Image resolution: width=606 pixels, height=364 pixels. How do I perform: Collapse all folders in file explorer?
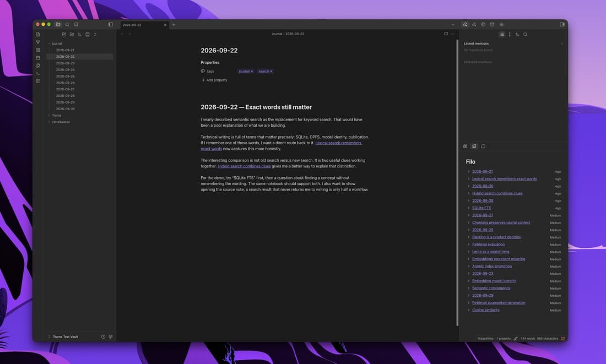point(95,34)
